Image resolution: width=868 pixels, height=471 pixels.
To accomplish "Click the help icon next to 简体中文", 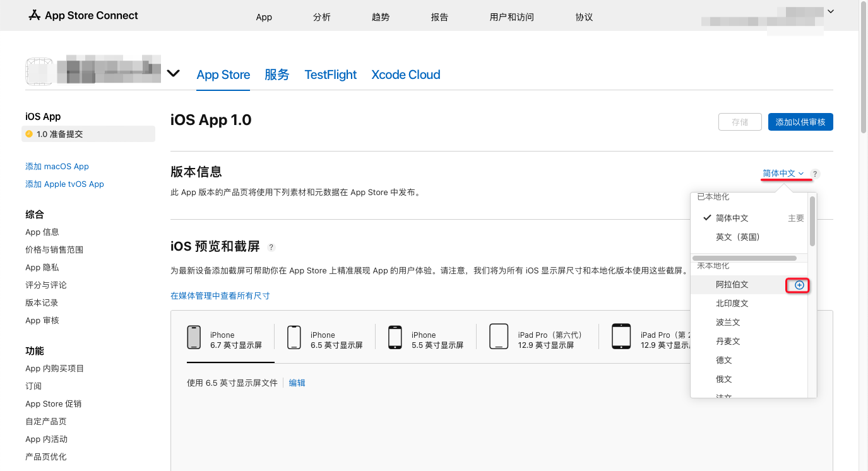I will pos(816,174).
